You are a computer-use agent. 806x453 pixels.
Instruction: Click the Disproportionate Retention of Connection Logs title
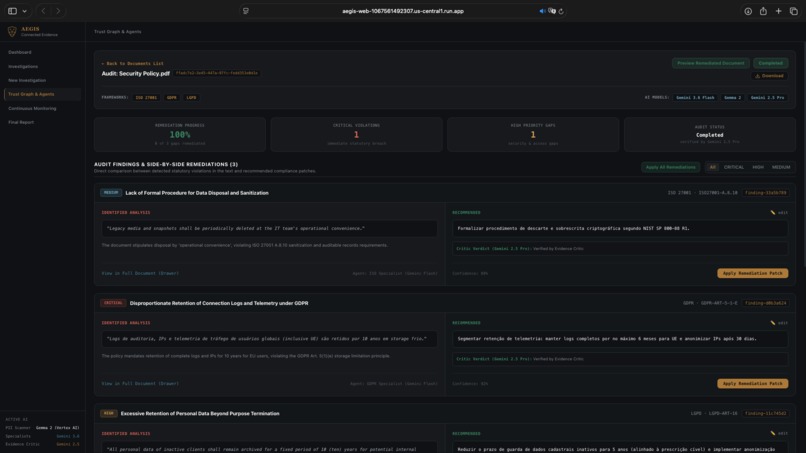219,303
